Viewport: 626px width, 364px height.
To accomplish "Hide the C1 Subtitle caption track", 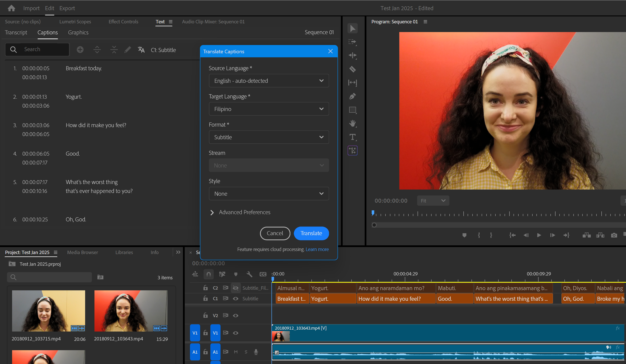I will [x=235, y=298].
